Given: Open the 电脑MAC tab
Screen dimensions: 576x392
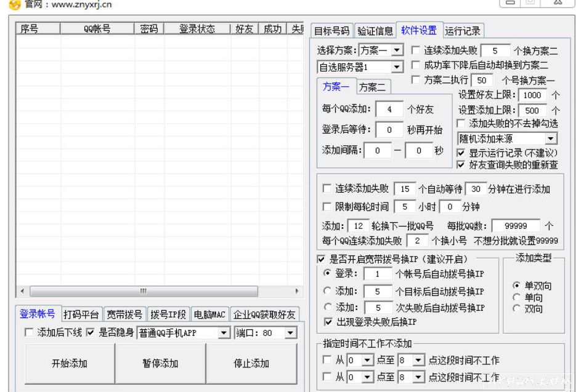Looking at the screenshot, I should 209,314.
